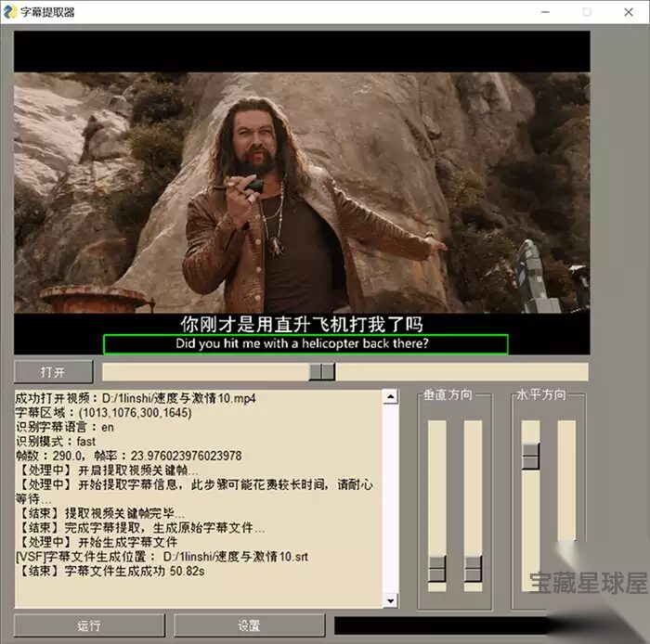Click log line '【结束】提取视频关键帧完毕...'
This screenshot has height=644, width=650.
click(x=100, y=513)
